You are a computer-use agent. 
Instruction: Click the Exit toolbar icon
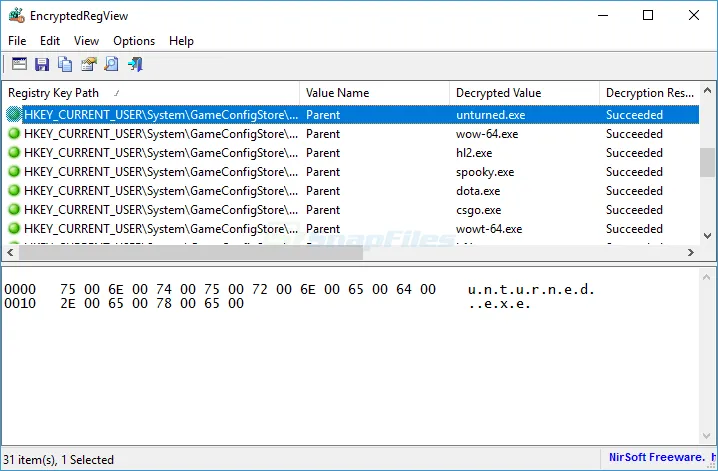click(x=135, y=64)
